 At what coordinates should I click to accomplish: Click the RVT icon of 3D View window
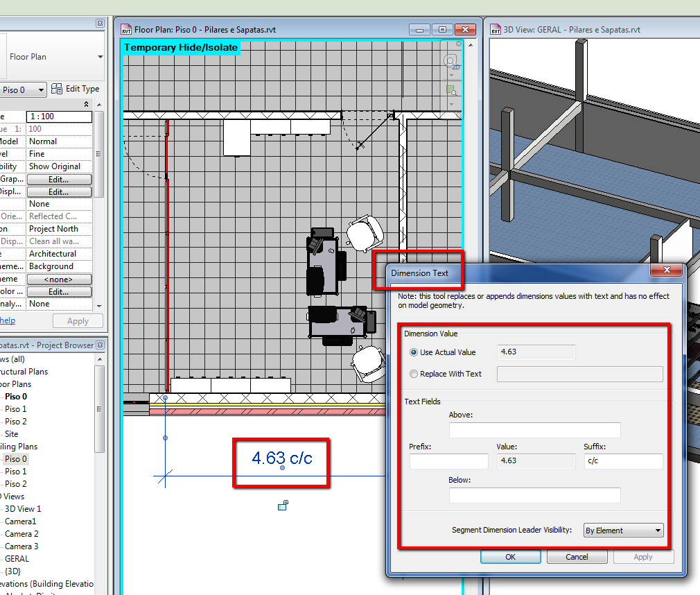(496, 30)
